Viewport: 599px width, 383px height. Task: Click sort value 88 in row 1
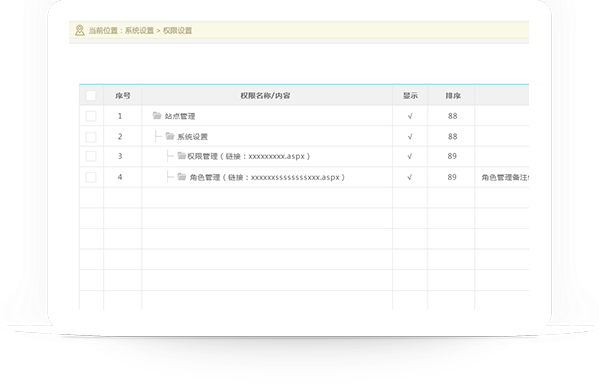tap(452, 116)
